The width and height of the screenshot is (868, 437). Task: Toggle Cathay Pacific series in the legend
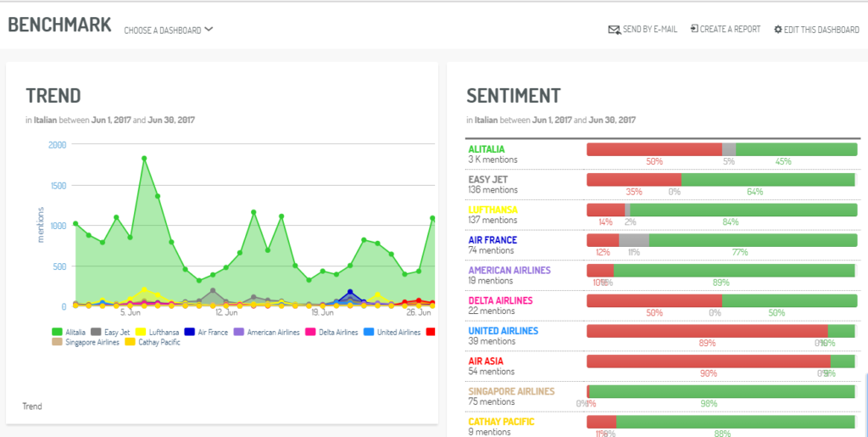pos(153,342)
